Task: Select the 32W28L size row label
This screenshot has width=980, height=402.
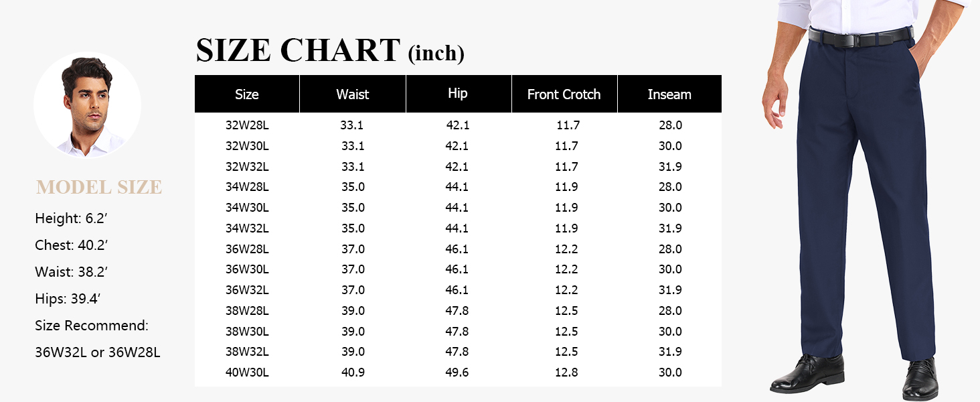Action: coord(247,125)
